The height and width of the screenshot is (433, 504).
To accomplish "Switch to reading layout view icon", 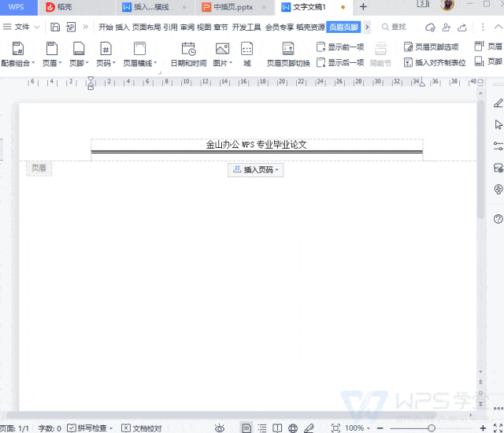I will pos(277,428).
